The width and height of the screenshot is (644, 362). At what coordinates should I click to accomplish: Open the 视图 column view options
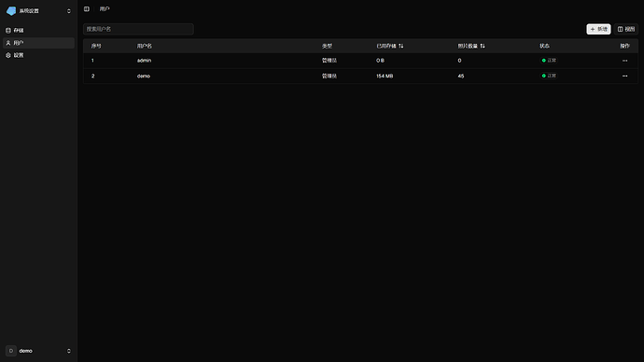[626, 29]
